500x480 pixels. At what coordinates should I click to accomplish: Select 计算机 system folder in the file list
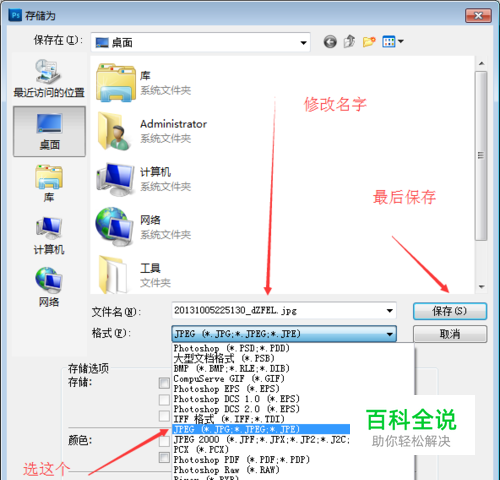pyautogui.click(x=144, y=179)
